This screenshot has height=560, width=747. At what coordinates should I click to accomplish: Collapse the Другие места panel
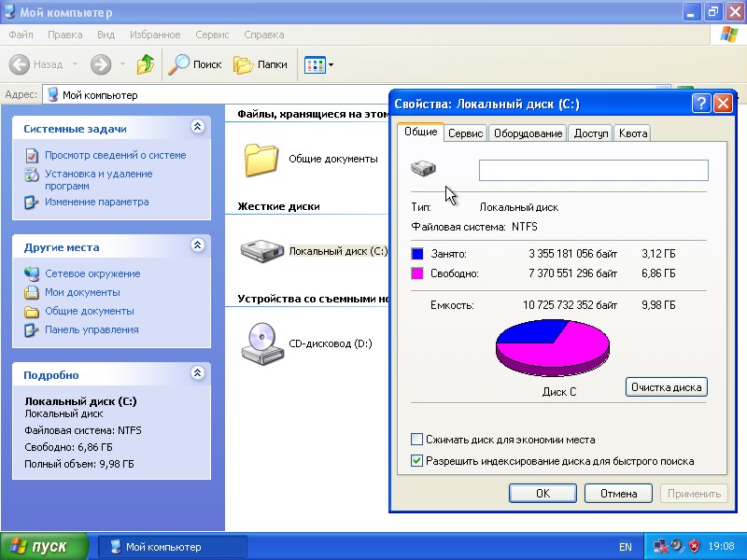click(198, 245)
